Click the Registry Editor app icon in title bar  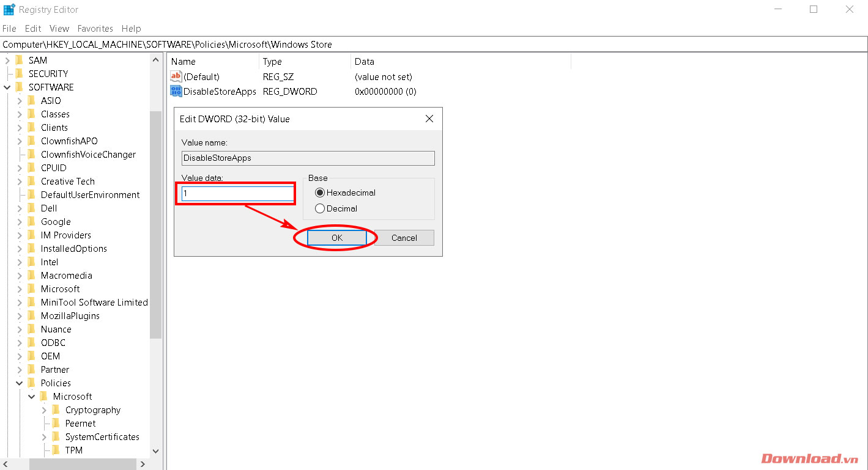9,9
